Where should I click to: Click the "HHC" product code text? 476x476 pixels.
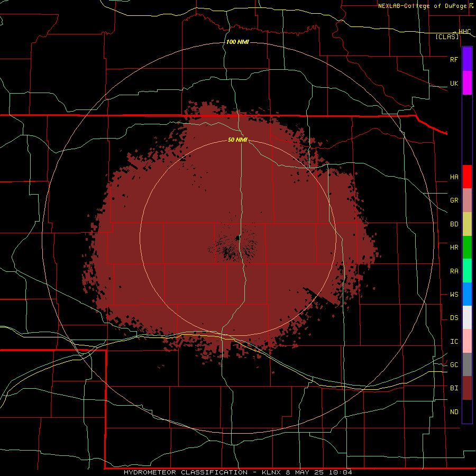coord(465,31)
